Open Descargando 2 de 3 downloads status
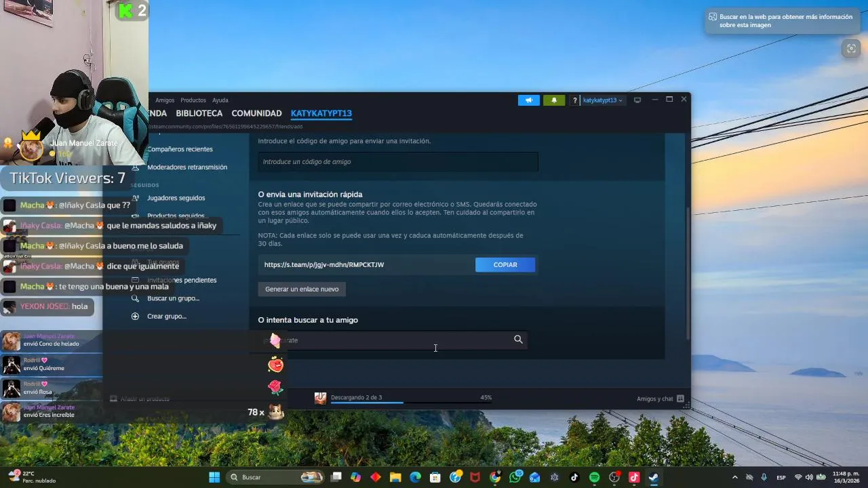This screenshot has width=868, height=488. (x=356, y=397)
